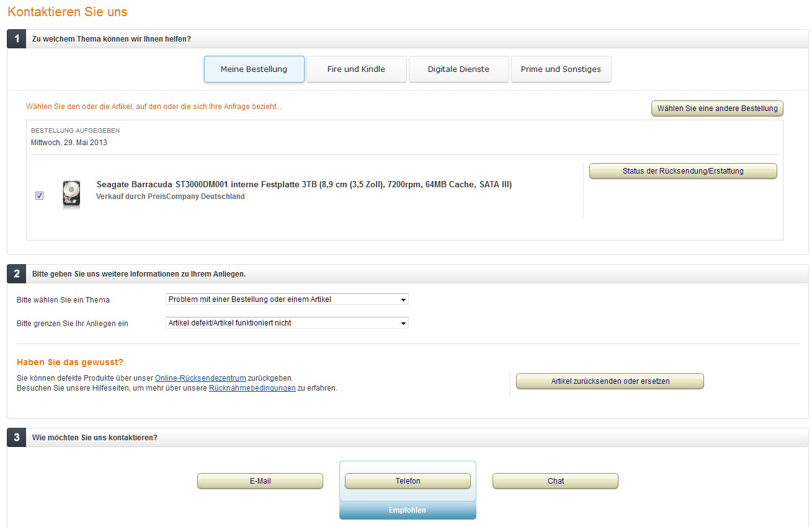
Task: Switch to Fire und Kindle tab
Action: (x=356, y=69)
